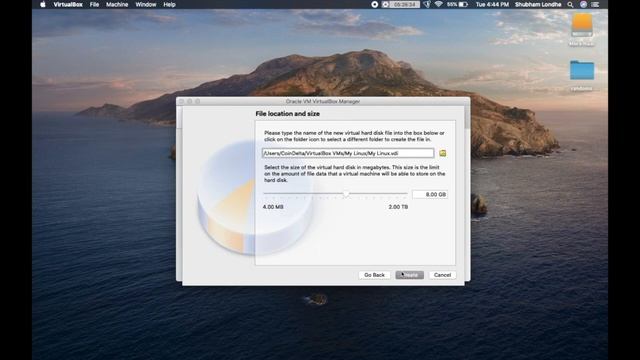Open the File menu
The width and height of the screenshot is (640, 360).
pos(94,4)
